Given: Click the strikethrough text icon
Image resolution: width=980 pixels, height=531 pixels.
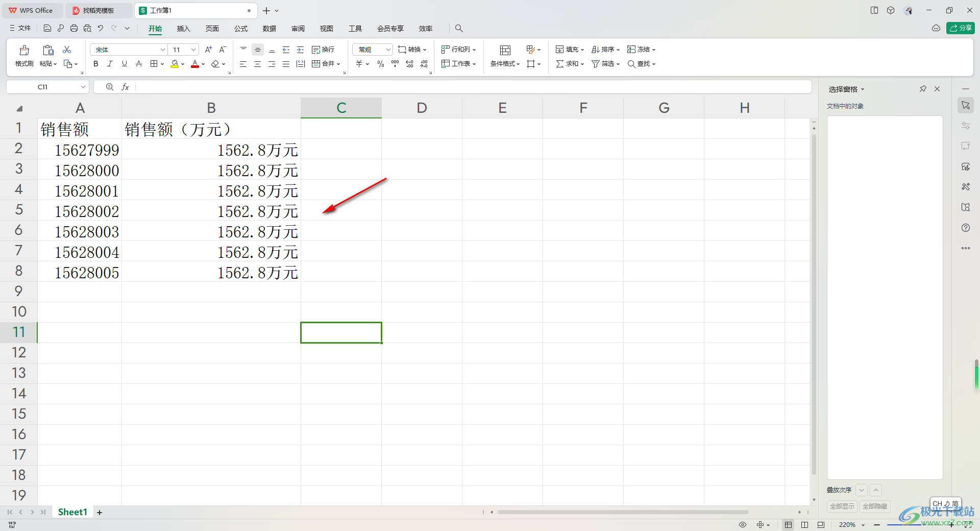Looking at the screenshot, I should click(139, 64).
